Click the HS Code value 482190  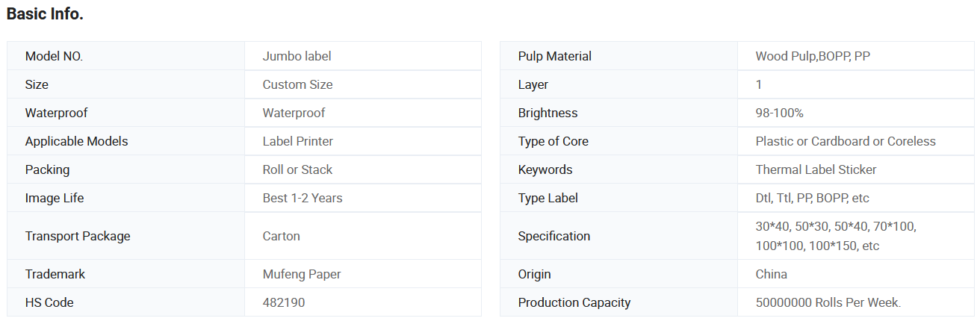coord(284,302)
